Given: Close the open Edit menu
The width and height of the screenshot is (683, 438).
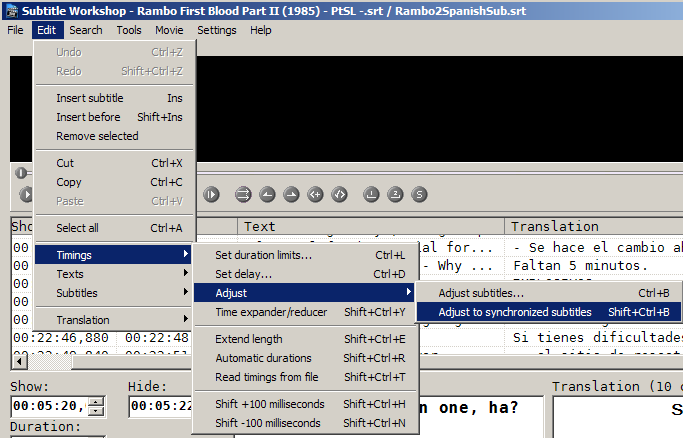Looking at the screenshot, I should click(47, 30).
